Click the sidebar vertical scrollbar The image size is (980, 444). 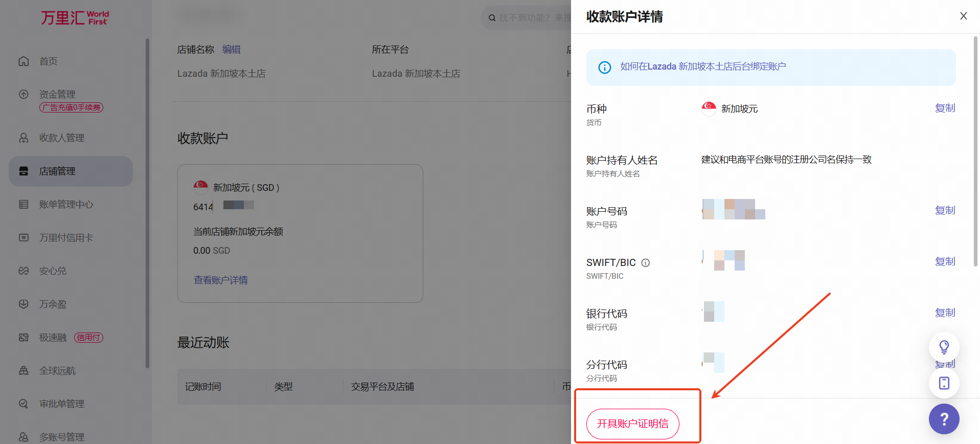(x=147, y=203)
